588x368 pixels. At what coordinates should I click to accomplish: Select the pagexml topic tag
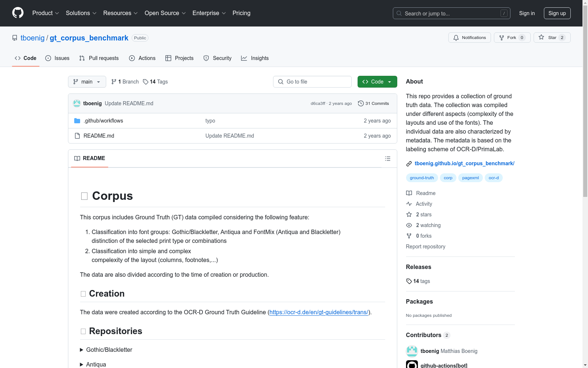coord(470,178)
